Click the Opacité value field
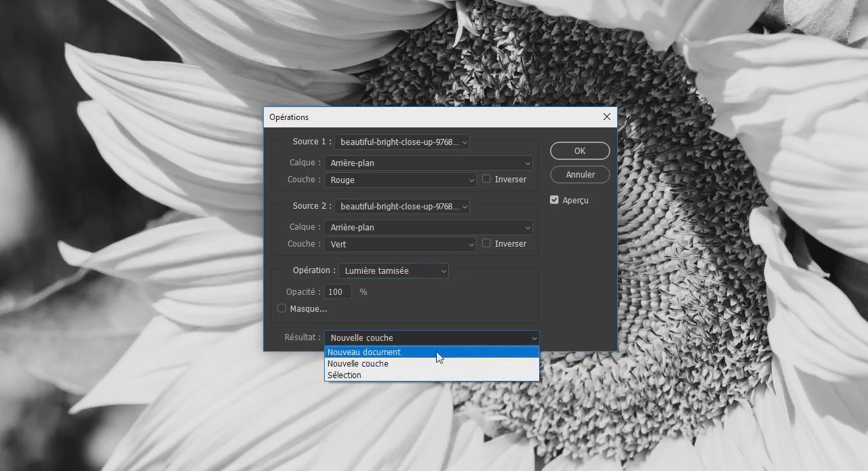The width and height of the screenshot is (868, 471). pyautogui.click(x=338, y=291)
